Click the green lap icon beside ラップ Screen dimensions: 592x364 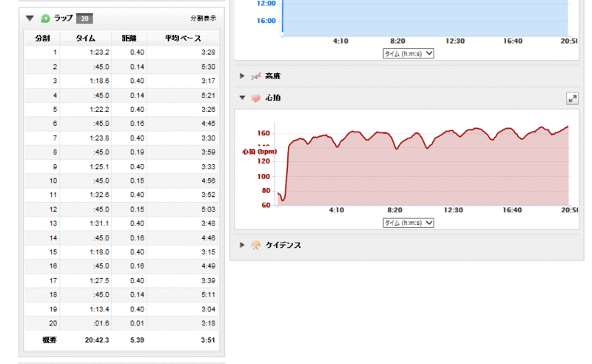click(45, 18)
